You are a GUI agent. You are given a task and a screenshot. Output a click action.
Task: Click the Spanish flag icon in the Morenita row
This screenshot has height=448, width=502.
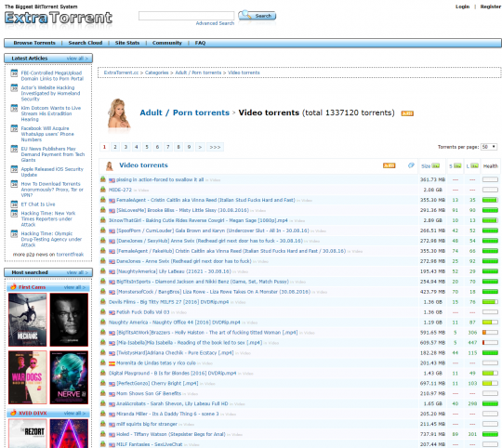click(112, 363)
